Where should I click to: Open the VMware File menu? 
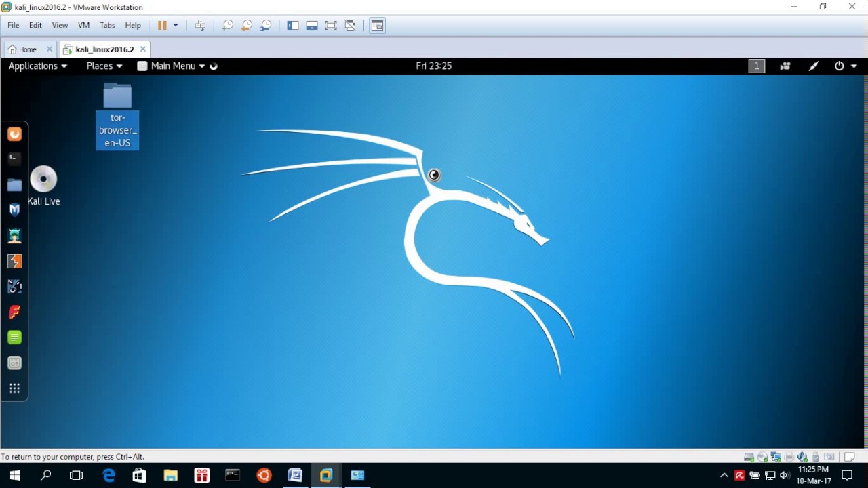tap(14, 25)
